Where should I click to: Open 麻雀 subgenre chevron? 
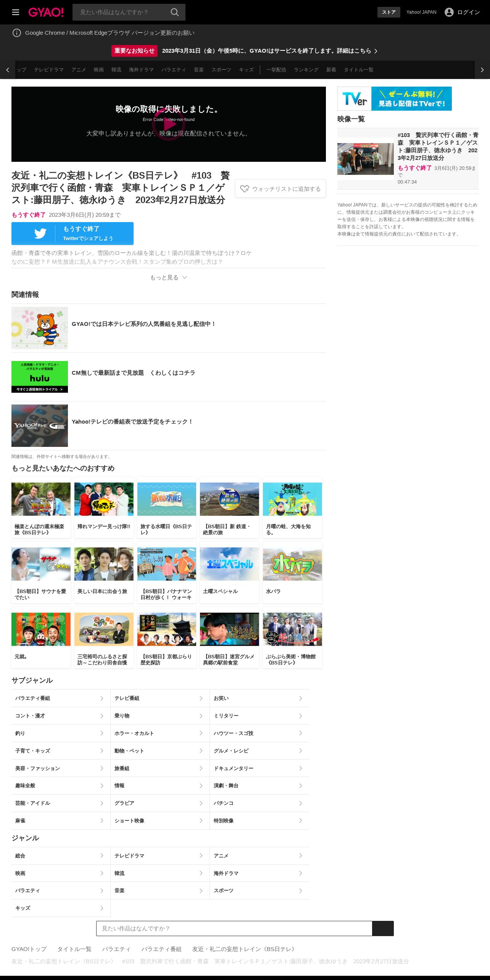(102, 820)
